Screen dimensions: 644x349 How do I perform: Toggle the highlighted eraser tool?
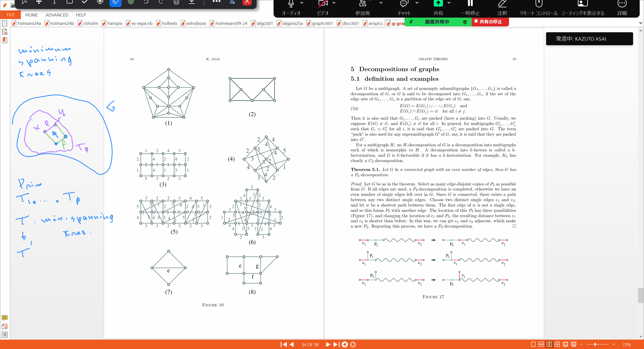click(115, 3)
